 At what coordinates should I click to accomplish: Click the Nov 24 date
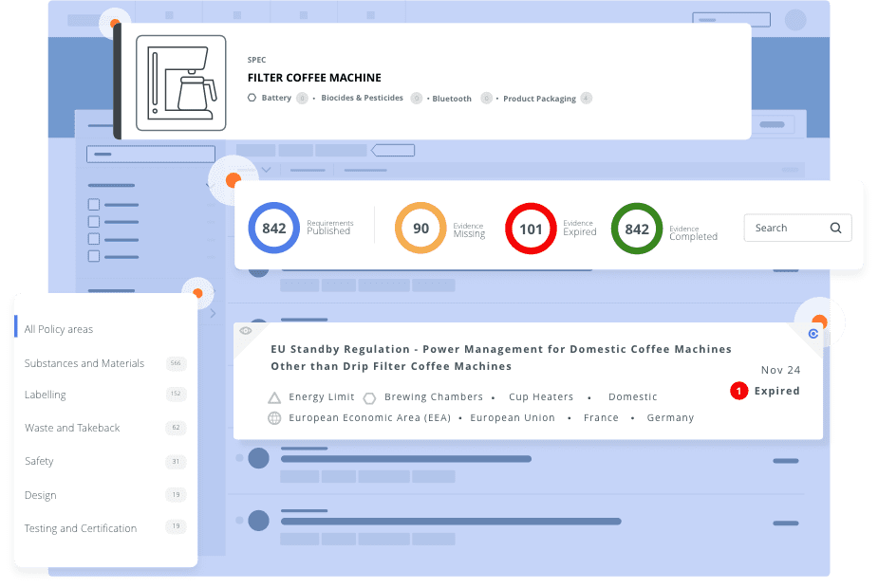[x=780, y=370]
